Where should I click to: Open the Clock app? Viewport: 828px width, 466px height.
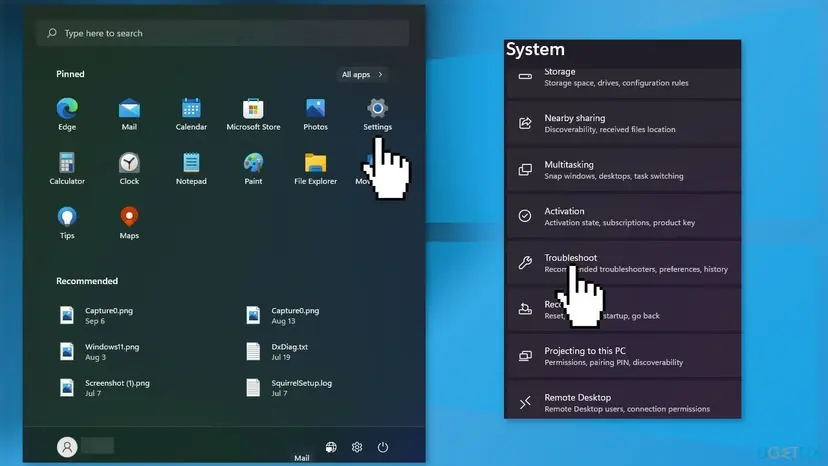(129, 169)
